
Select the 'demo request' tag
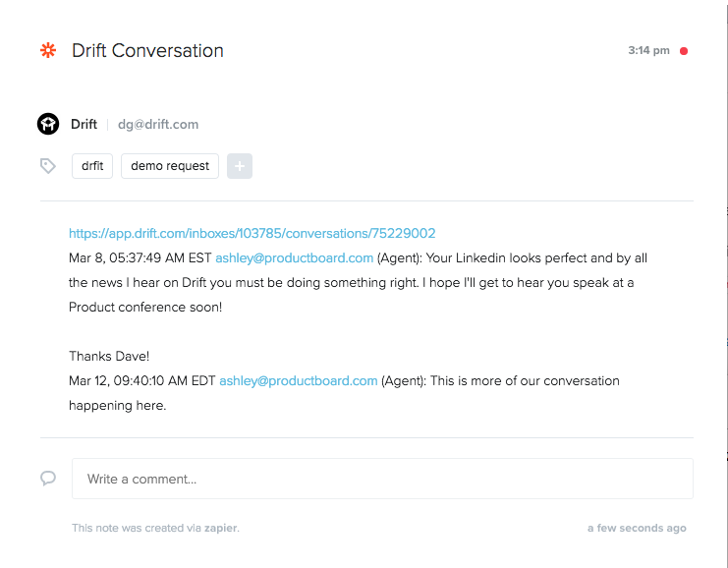[170, 166]
